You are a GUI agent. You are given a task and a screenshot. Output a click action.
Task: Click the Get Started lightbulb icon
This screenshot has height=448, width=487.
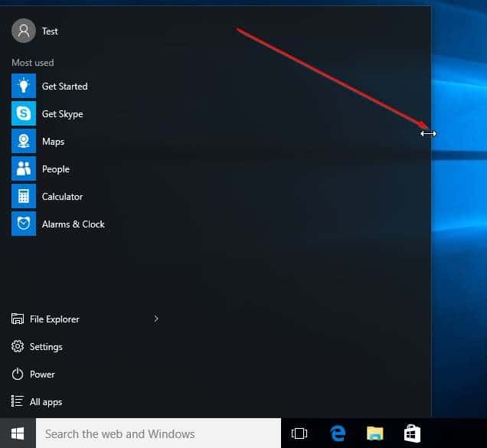coord(24,86)
